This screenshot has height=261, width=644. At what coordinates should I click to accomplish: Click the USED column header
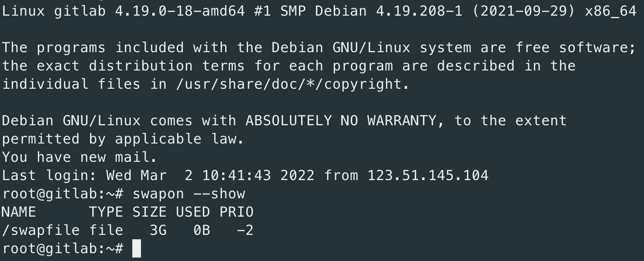pos(193,212)
